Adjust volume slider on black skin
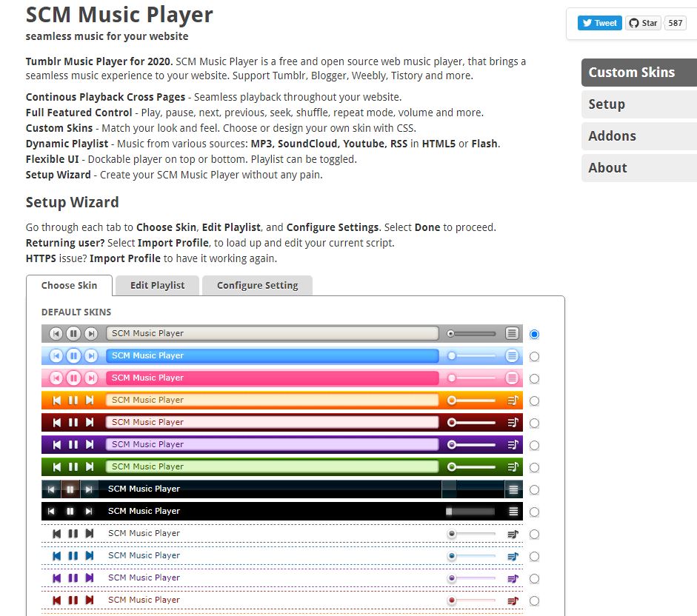697x616 pixels. click(470, 512)
